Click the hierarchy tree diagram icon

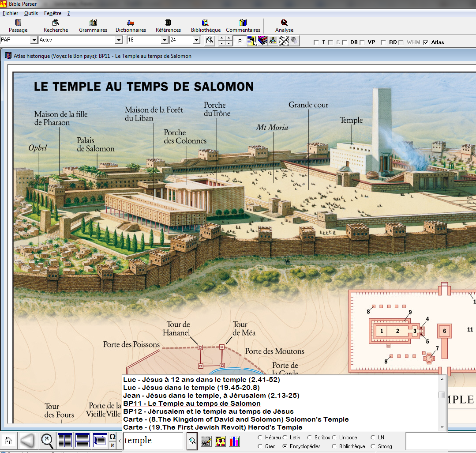[273, 41]
